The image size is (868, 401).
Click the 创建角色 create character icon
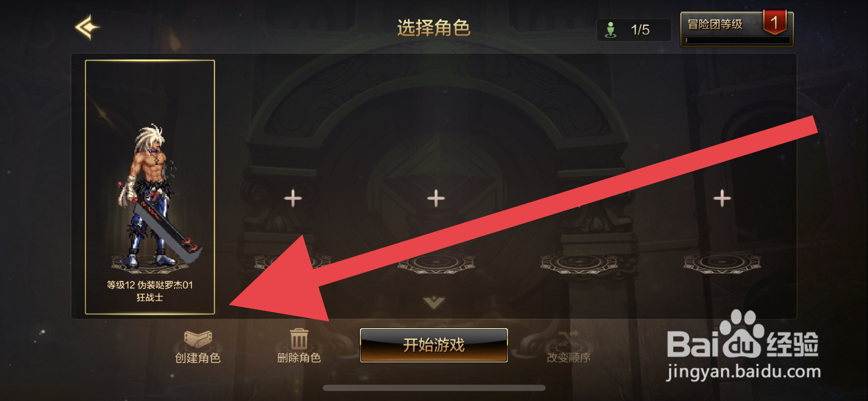tap(198, 339)
